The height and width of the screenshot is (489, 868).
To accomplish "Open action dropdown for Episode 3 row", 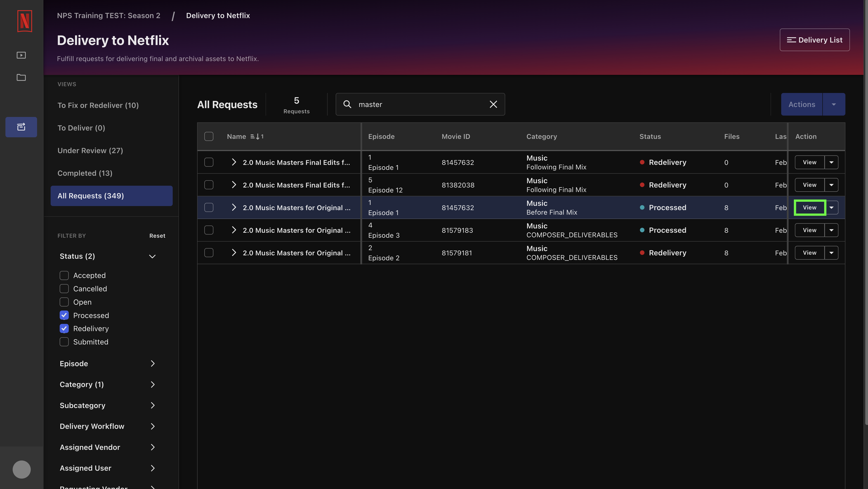I will [831, 230].
